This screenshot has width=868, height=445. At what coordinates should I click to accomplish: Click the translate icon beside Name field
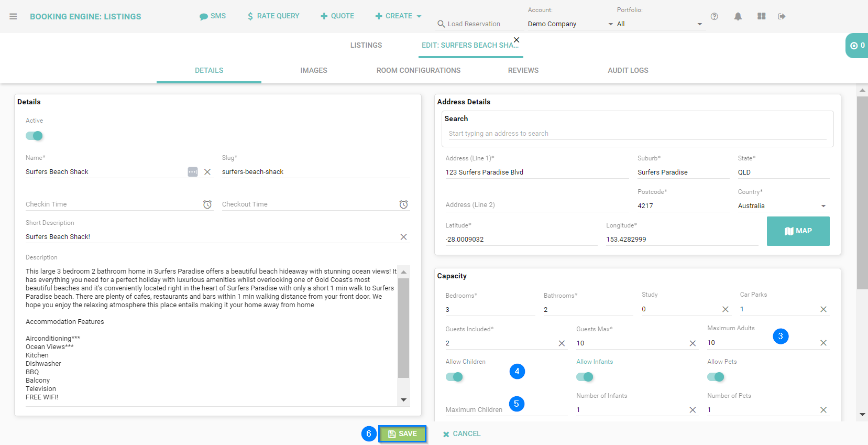click(x=193, y=172)
